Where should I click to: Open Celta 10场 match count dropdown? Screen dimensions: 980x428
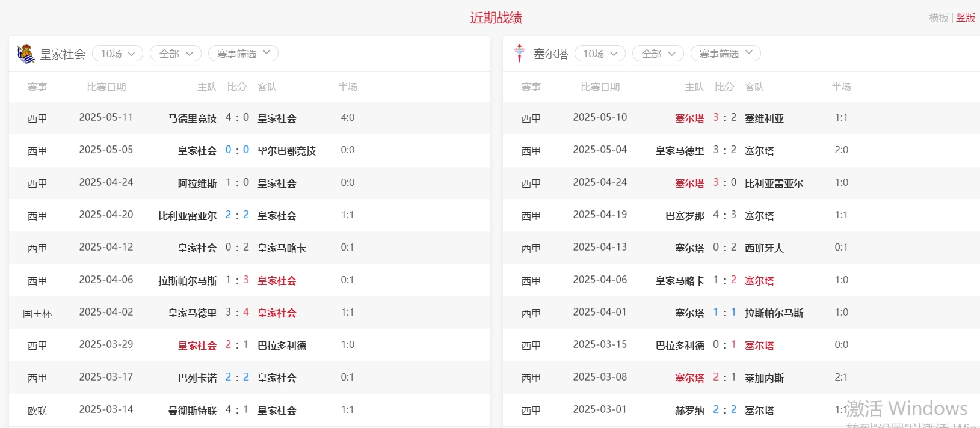pyautogui.click(x=600, y=53)
